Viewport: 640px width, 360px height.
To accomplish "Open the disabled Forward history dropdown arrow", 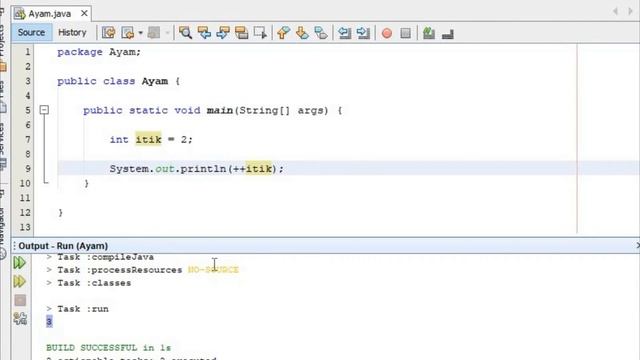I will click(x=167, y=33).
